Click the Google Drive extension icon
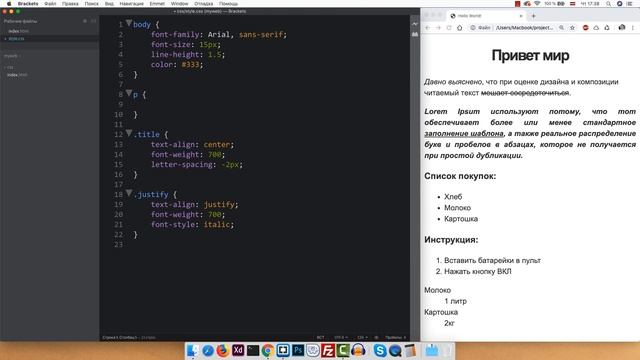The image size is (640, 360). coord(596,28)
